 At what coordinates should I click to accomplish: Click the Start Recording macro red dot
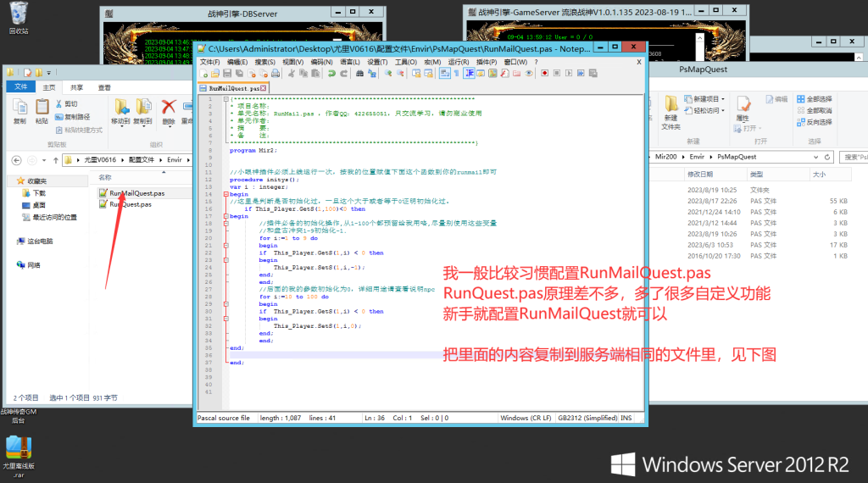coord(545,73)
